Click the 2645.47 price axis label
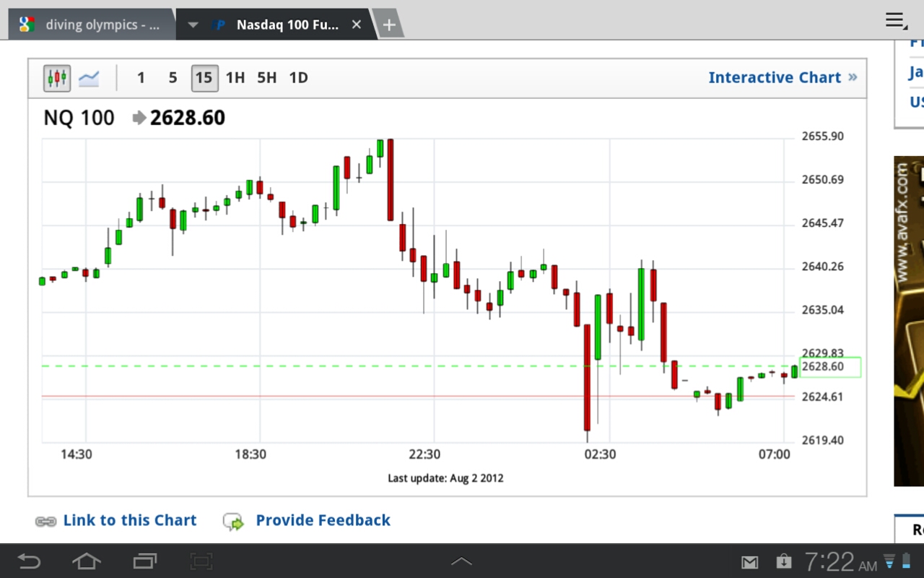The width and height of the screenshot is (924, 578). pyautogui.click(x=823, y=223)
